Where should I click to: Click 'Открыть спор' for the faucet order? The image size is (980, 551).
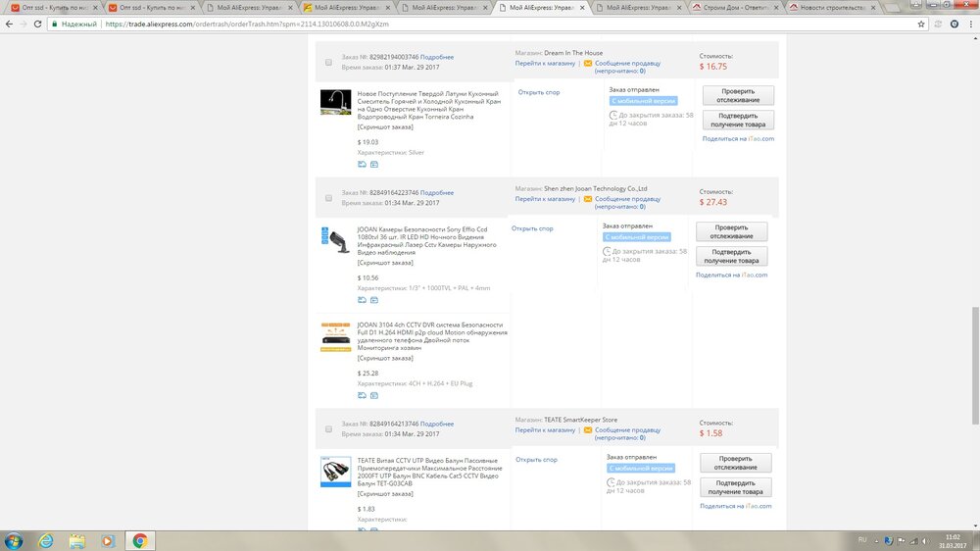click(539, 92)
